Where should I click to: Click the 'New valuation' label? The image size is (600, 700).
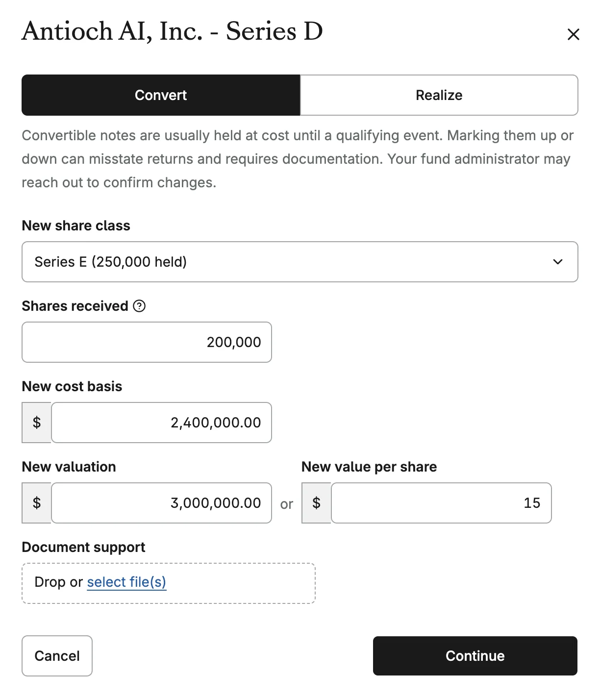pyautogui.click(x=69, y=467)
